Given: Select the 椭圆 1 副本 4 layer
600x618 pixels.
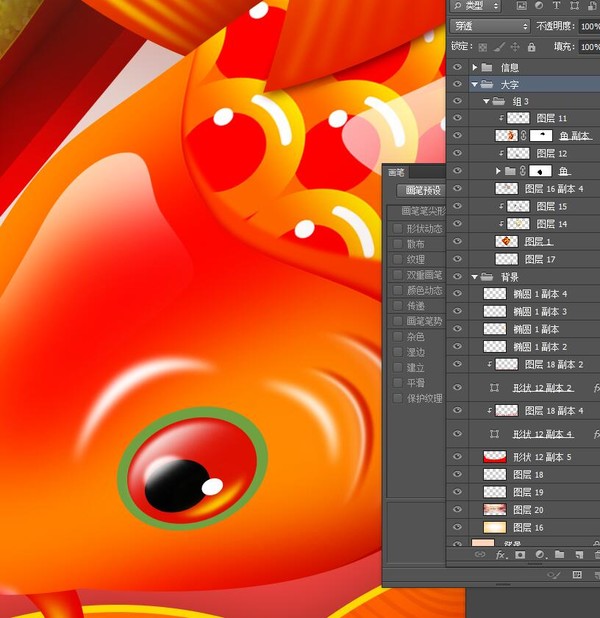Looking at the screenshot, I should (535, 294).
